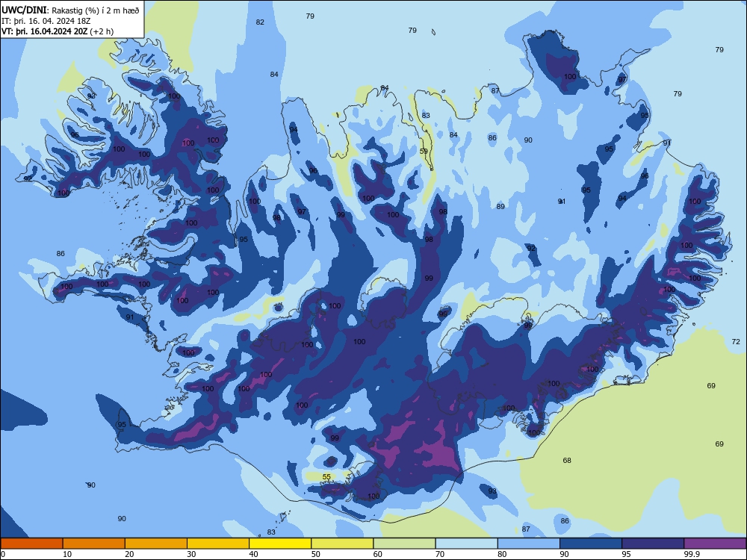Click the '0' legend tick label
This screenshot has width=747, height=560.
pos(3,554)
